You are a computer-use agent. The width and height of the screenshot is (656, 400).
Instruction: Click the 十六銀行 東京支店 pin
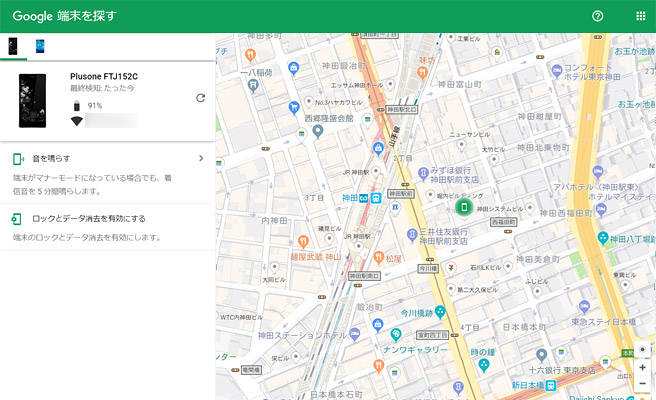click(541, 355)
